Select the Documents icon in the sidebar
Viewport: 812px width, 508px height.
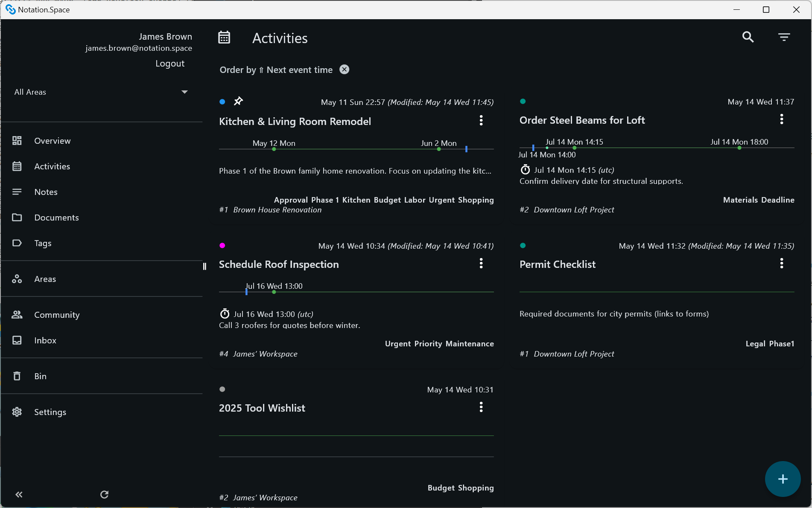(x=18, y=217)
